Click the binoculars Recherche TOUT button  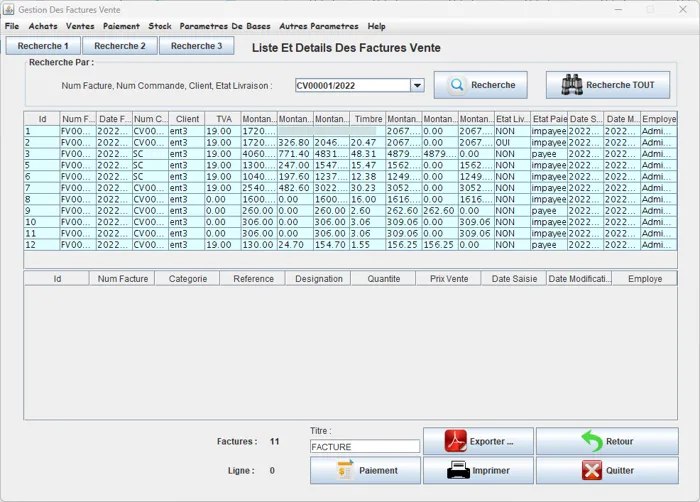tap(607, 85)
